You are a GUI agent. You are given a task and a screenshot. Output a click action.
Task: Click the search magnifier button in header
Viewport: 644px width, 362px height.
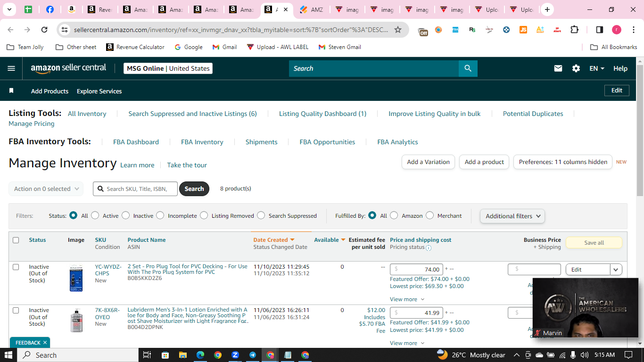tap(468, 68)
